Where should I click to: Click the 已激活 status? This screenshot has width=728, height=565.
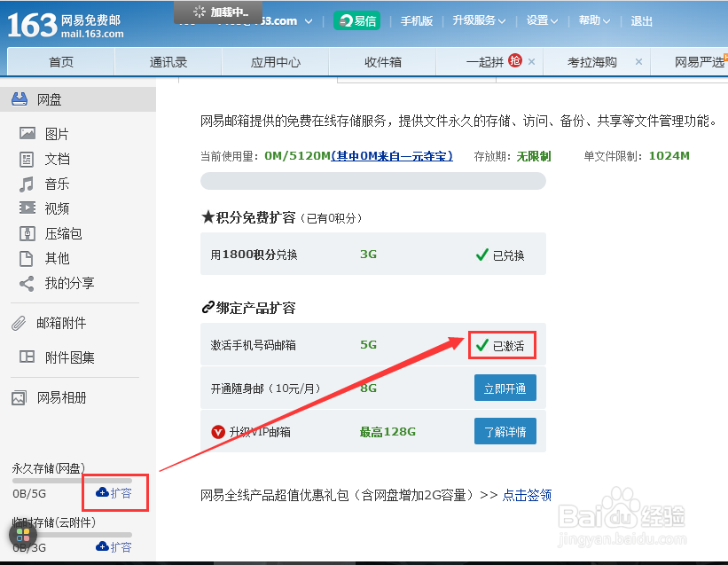(500, 345)
